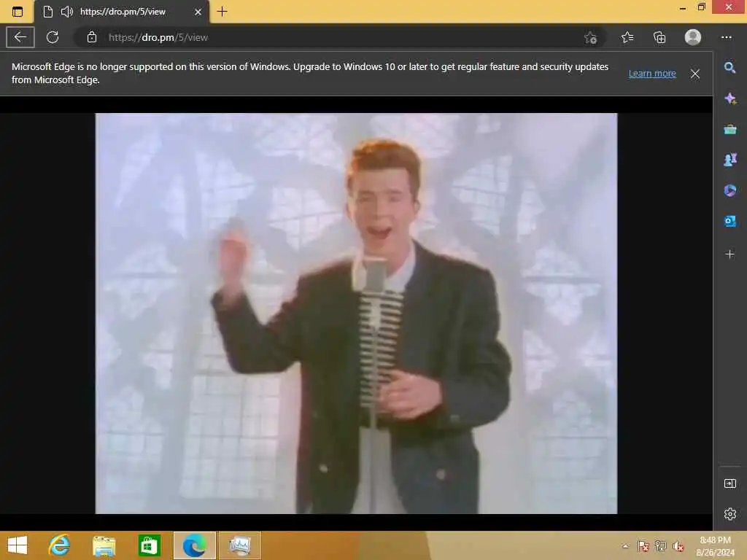Open sidebar Search
The image size is (747, 560).
(729, 68)
